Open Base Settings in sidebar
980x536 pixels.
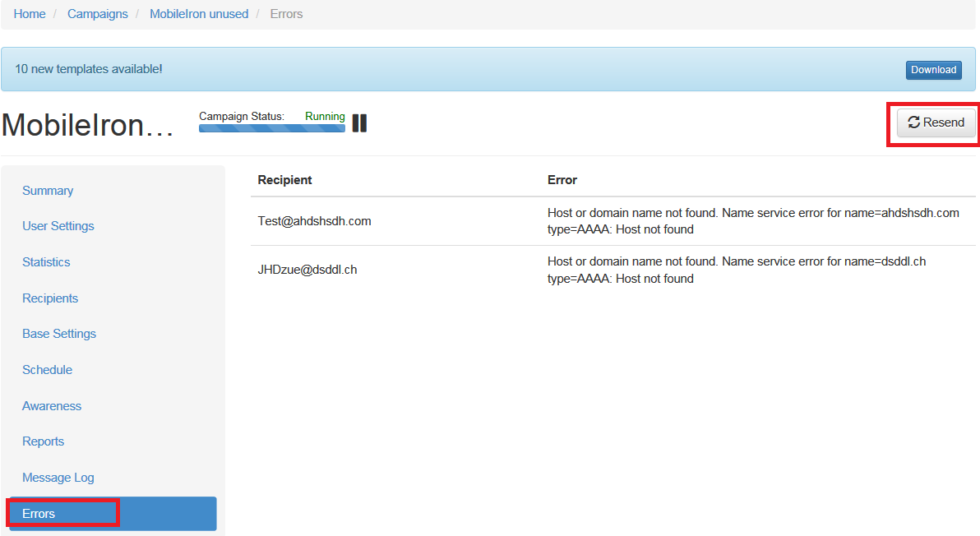[59, 334]
